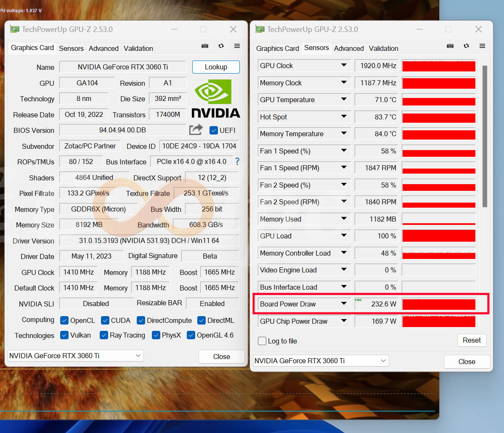
Task: Toggle the Vulkan checkbox
Action: (x=64, y=335)
